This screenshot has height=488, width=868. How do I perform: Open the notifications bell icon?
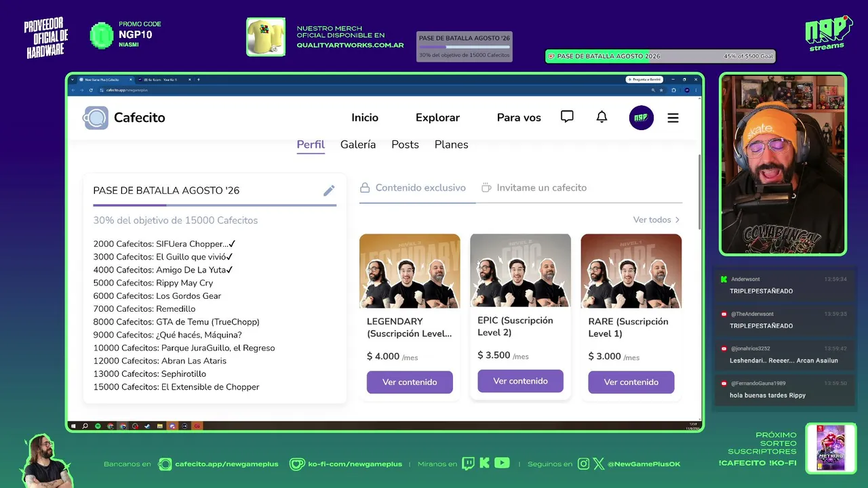601,117
